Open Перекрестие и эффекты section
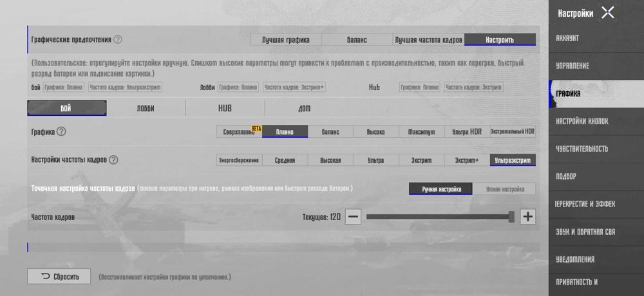This screenshot has height=296, width=644. 596,204
